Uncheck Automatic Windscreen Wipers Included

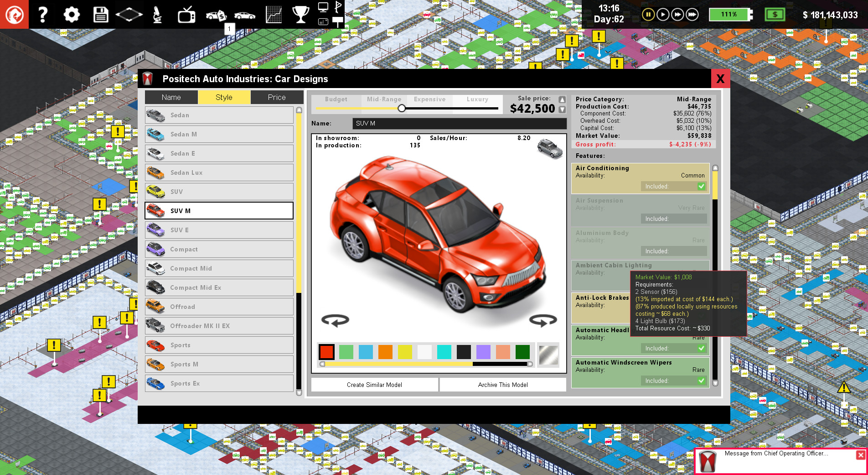click(701, 381)
